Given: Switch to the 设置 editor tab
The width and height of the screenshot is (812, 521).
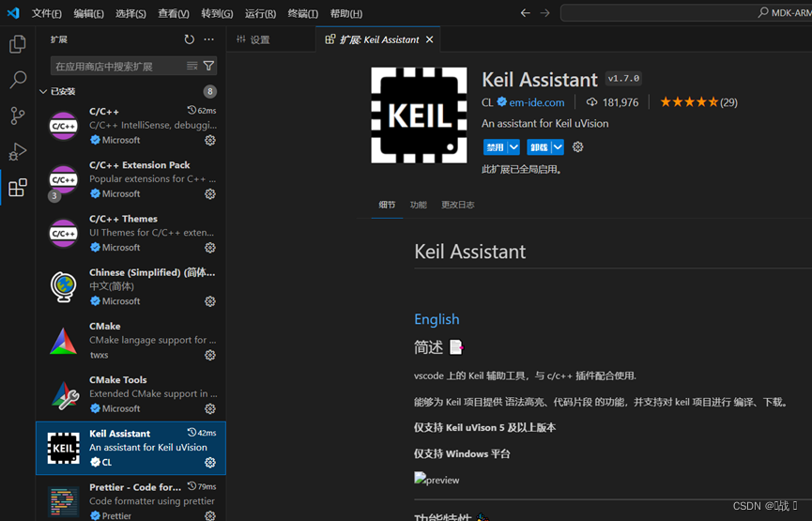Looking at the screenshot, I should click(271, 39).
